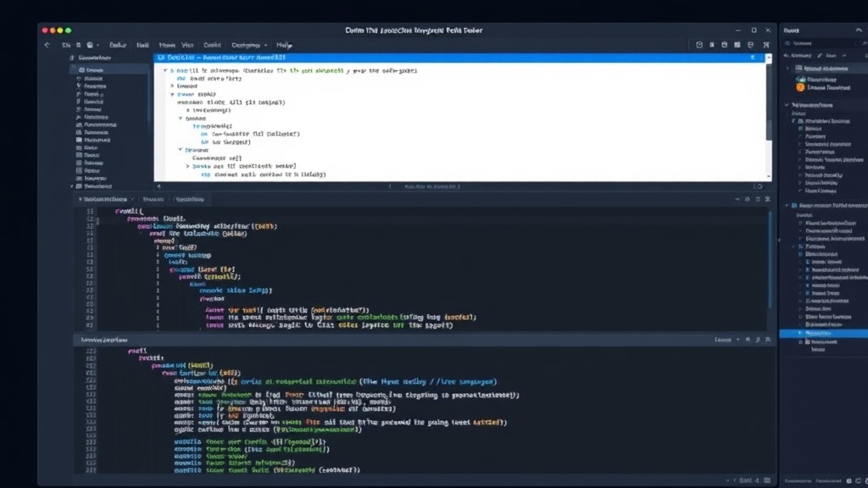The width and height of the screenshot is (868, 488).
Task: Select the green-icon row above the orange circle row
Action: click(816, 80)
